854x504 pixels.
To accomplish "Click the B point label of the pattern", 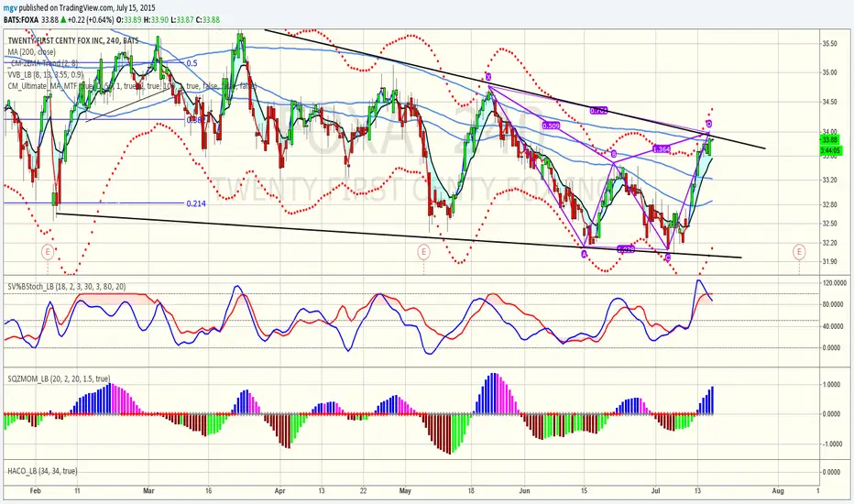I will tap(614, 154).
